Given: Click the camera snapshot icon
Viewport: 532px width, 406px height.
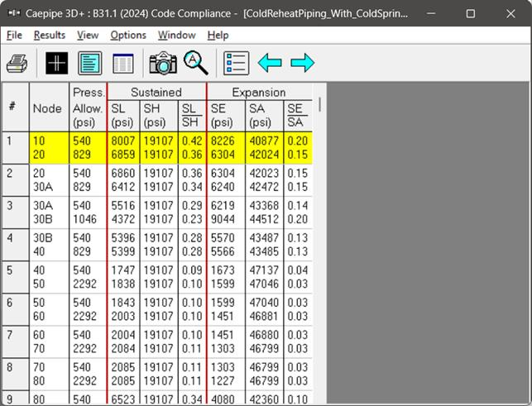Looking at the screenshot, I should point(163,63).
